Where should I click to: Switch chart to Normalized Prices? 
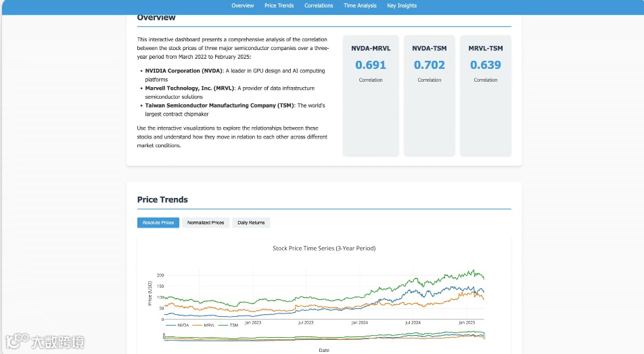[x=206, y=223]
